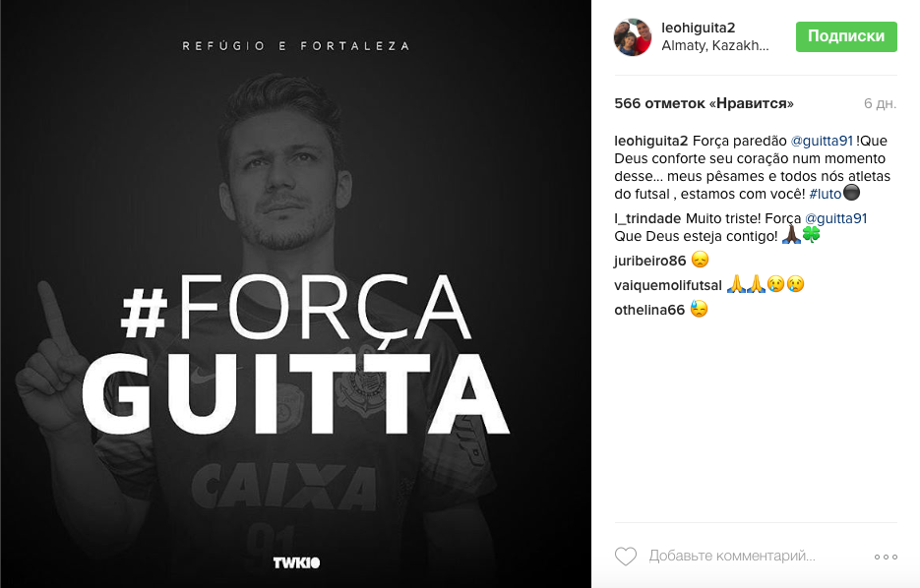Open leohiguita2 profile picture avatar

(633, 37)
